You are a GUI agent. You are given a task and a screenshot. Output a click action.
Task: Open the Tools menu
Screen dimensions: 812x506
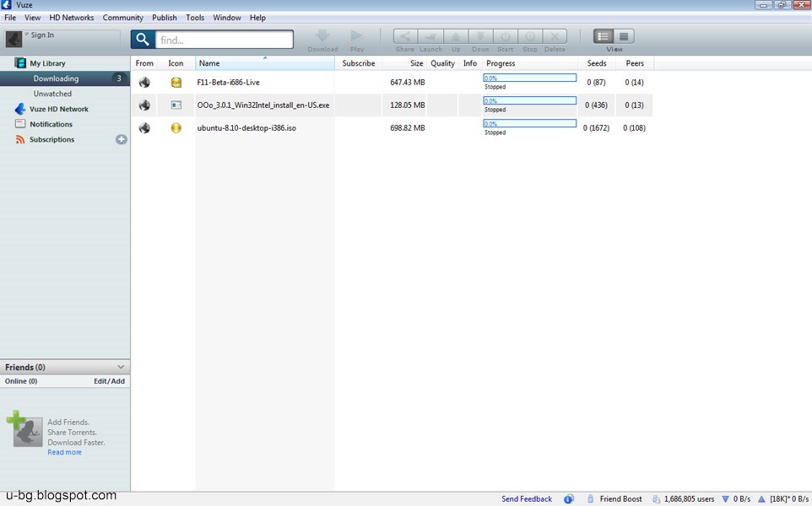(195, 17)
